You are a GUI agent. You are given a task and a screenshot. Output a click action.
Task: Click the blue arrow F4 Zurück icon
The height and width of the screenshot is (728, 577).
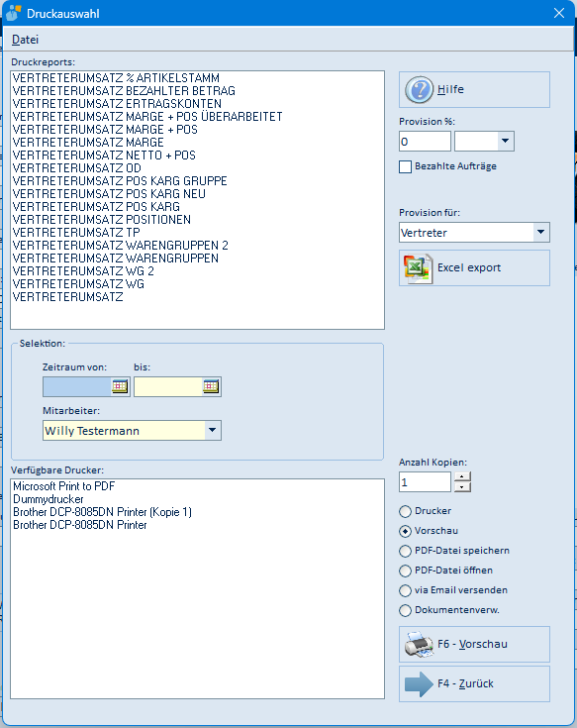[419, 683]
